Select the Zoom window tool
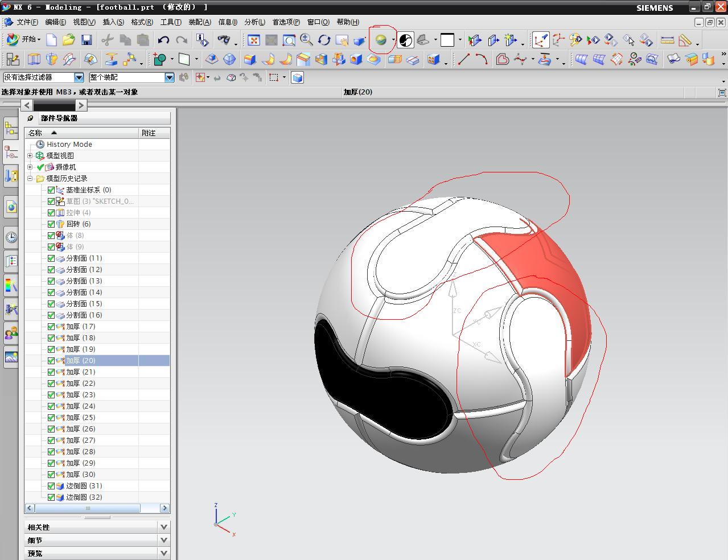Screen dimensions: 728x560 pos(289,40)
